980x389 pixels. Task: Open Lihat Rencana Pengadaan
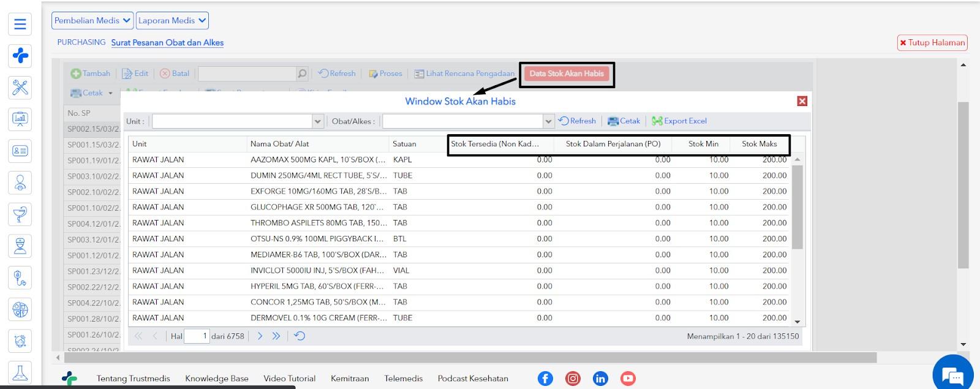pos(464,74)
